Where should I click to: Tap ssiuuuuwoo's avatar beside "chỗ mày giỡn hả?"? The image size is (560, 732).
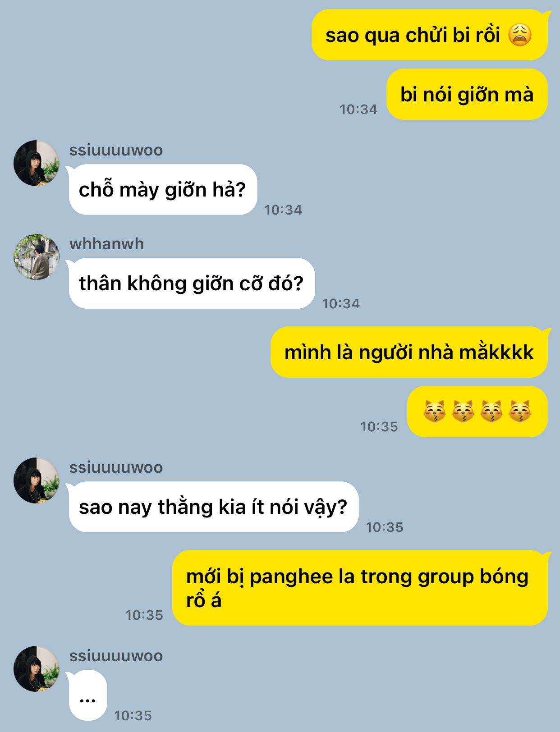[x=37, y=163]
